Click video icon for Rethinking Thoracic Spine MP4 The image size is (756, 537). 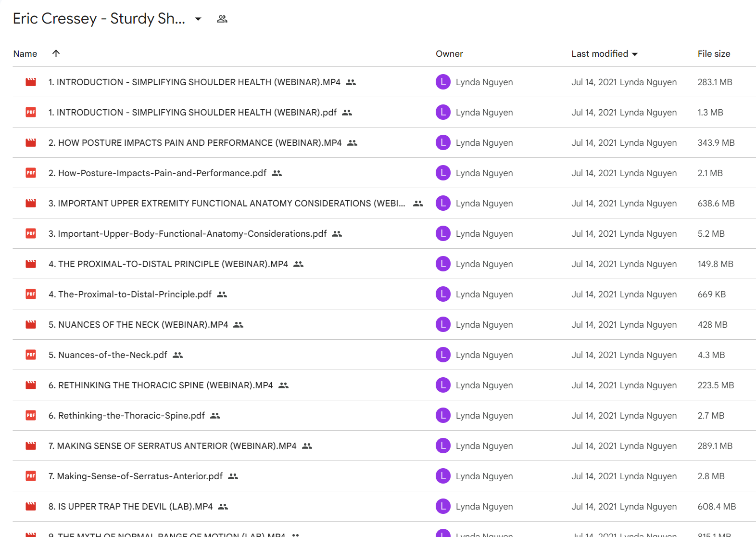click(x=31, y=385)
